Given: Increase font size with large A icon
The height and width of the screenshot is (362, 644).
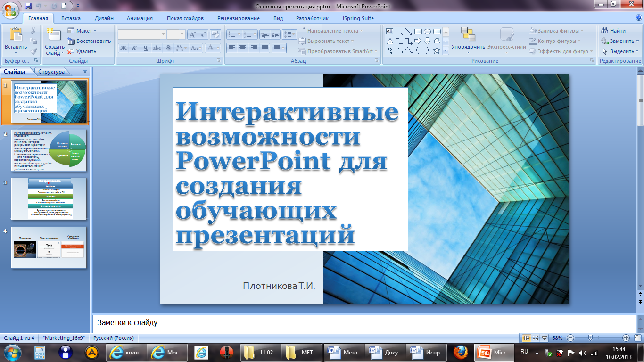Looking at the screenshot, I should (192, 34).
